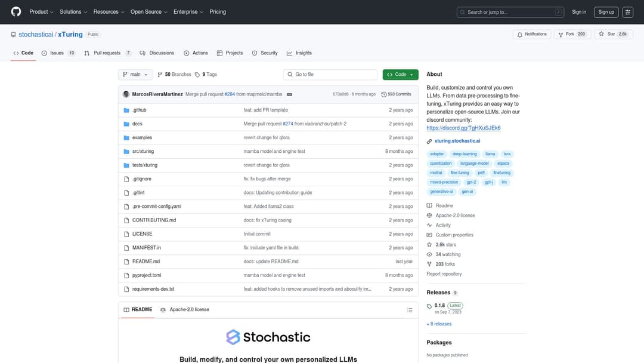Open the Insights tab

pos(299,53)
